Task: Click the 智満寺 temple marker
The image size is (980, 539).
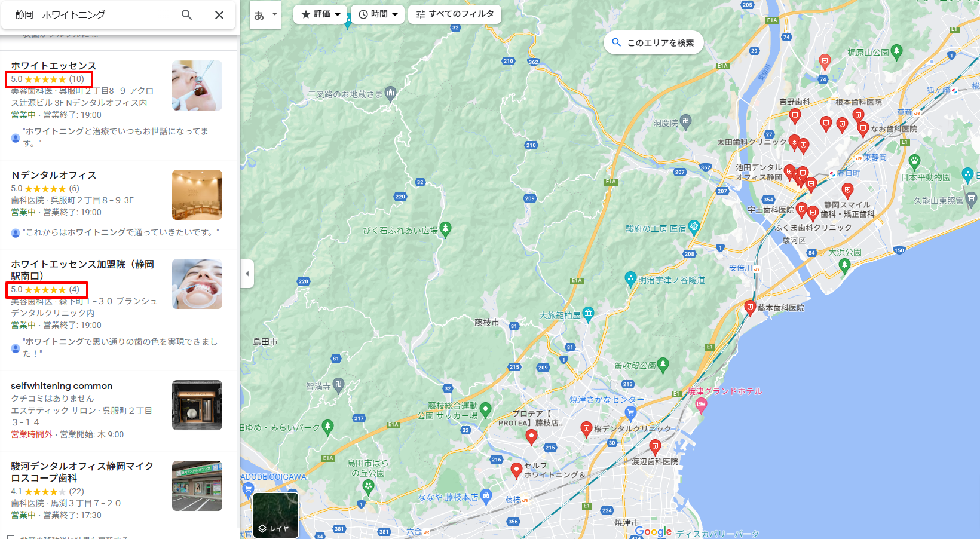Action: (339, 384)
